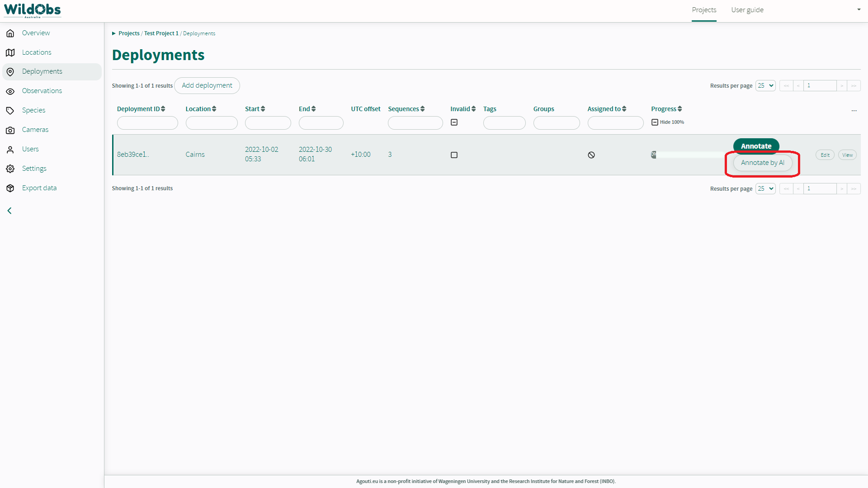This screenshot has height=488, width=868.
Task: Click the Cameras camera icon in the sidebar
Action: (x=10, y=130)
